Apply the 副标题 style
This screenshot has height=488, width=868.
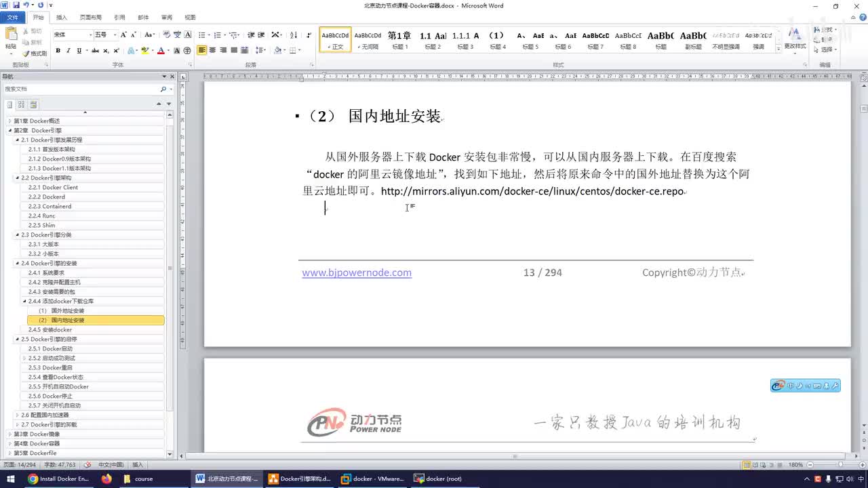pyautogui.click(x=693, y=40)
